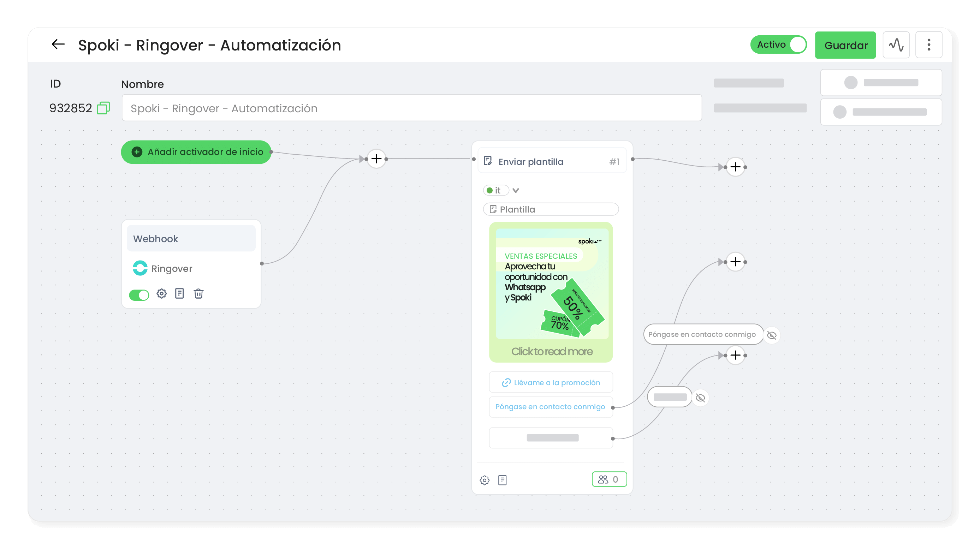The image size is (980, 549).
Task: Toggle the Ringover webhook on or off
Action: tap(139, 294)
